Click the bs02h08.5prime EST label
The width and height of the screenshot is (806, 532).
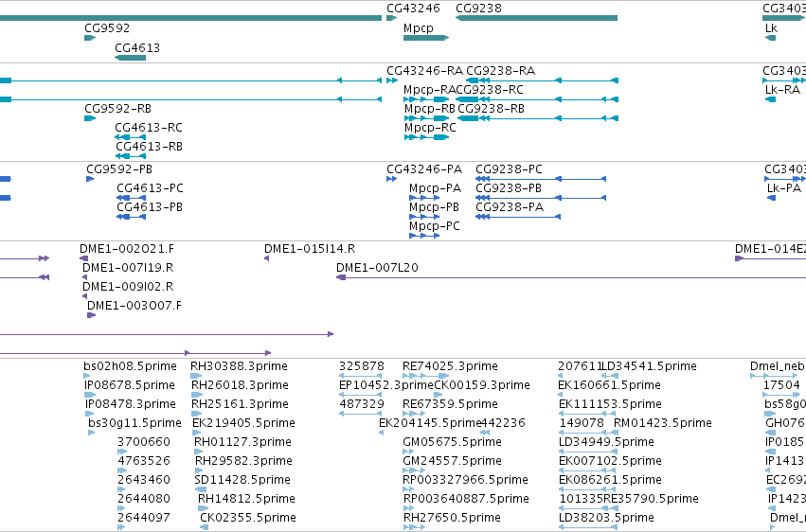coord(130,366)
